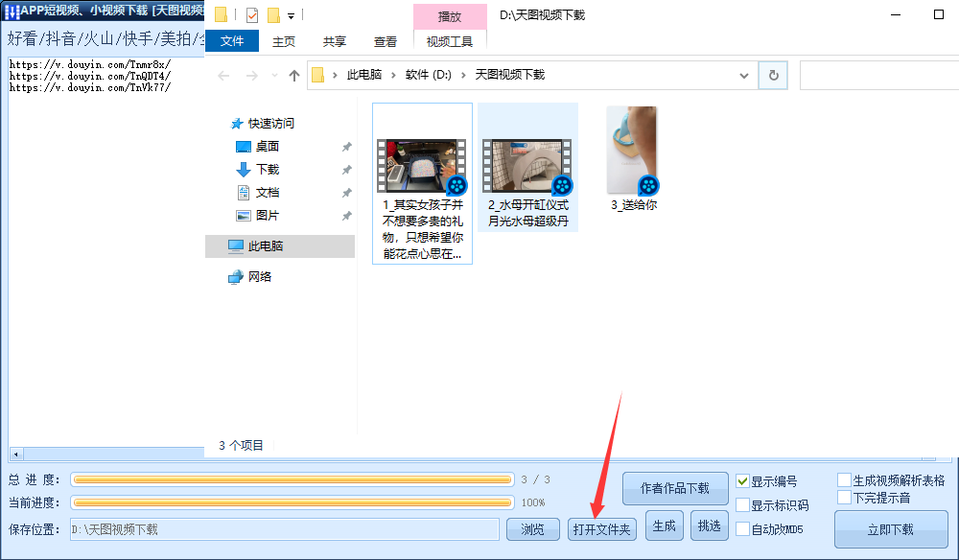Click the pin icon next to 图片

346,216
